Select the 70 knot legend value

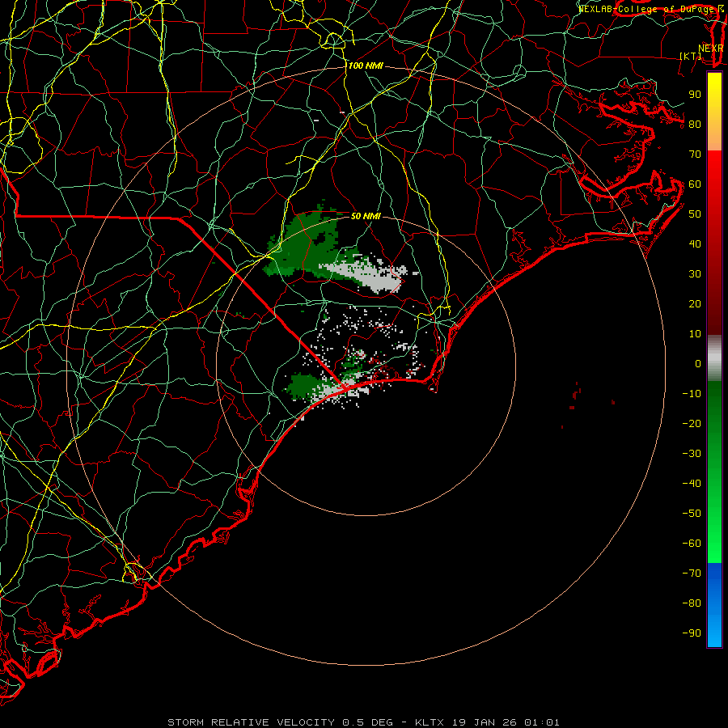click(x=695, y=154)
